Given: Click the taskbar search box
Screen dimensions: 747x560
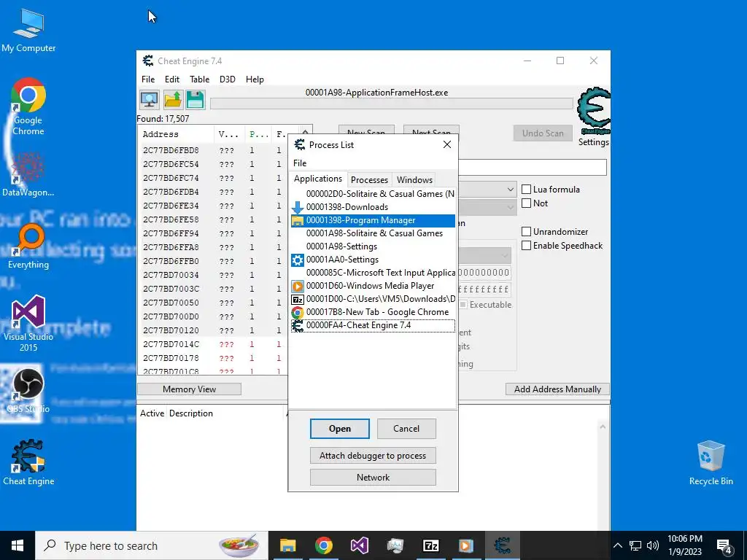Looking at the screenshot, I should 152,545.
